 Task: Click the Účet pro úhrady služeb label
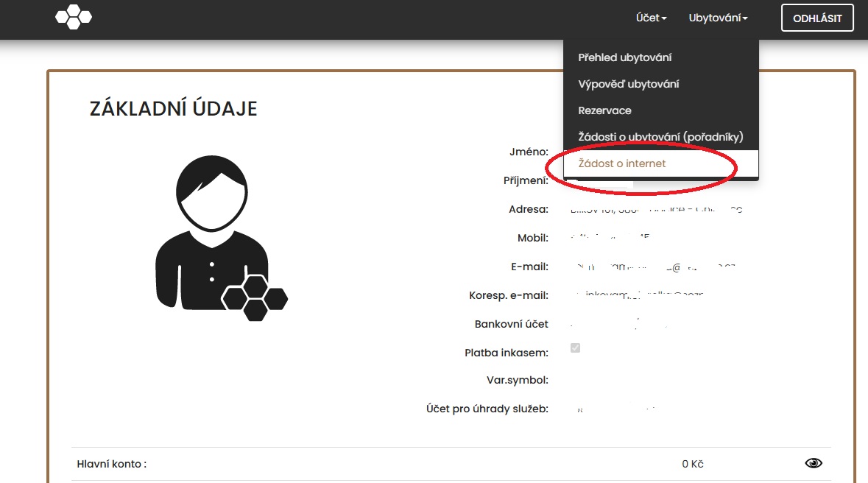click(x=487, y=409)
